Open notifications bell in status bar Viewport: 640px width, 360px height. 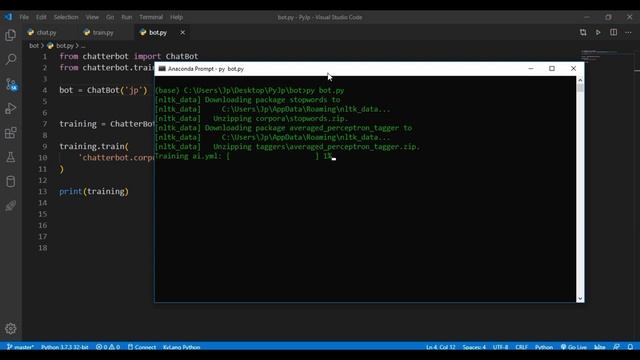630,347
